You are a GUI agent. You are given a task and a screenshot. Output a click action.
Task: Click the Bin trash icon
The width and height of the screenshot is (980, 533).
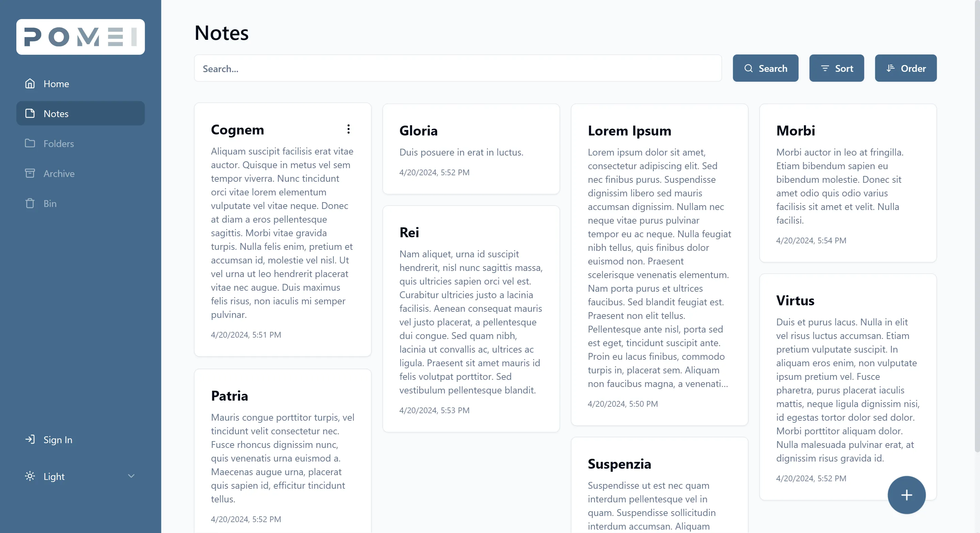pos(30,204)
